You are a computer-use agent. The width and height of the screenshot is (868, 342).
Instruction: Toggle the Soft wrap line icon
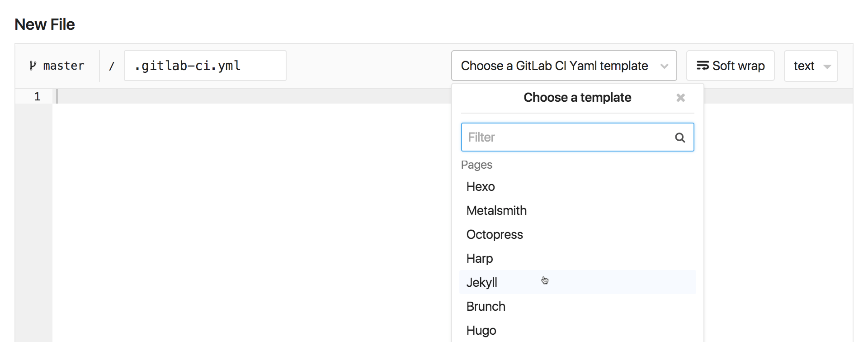(x=703, y=65)
